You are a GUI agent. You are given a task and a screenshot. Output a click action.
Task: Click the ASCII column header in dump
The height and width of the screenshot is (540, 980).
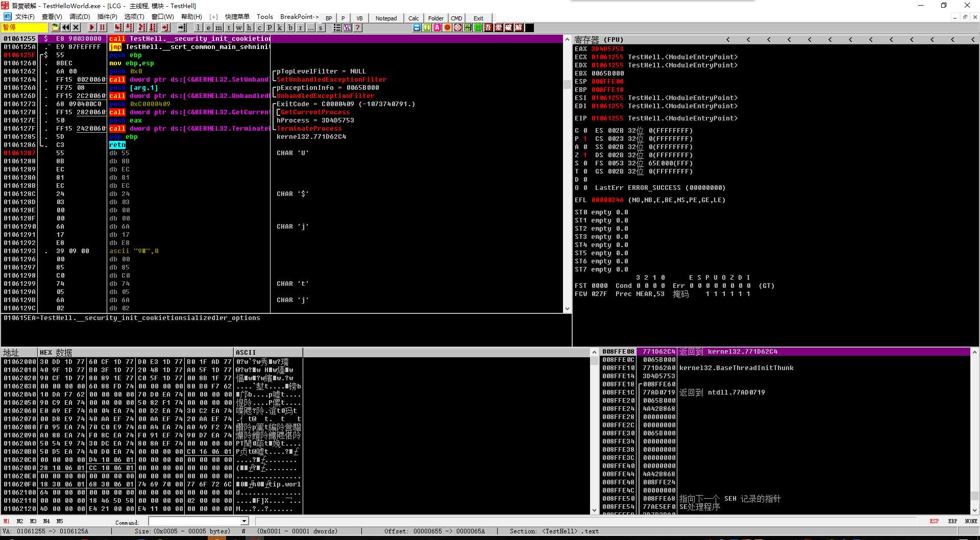pos(268,353)
